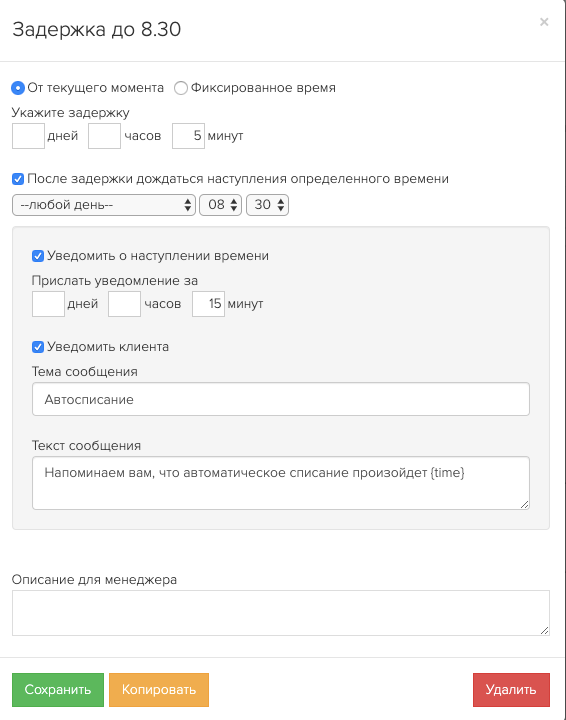Image resolution: width=566 pixels, height=720 pixels.
Task: Click the delay hours input field
Action: point(104,136)
